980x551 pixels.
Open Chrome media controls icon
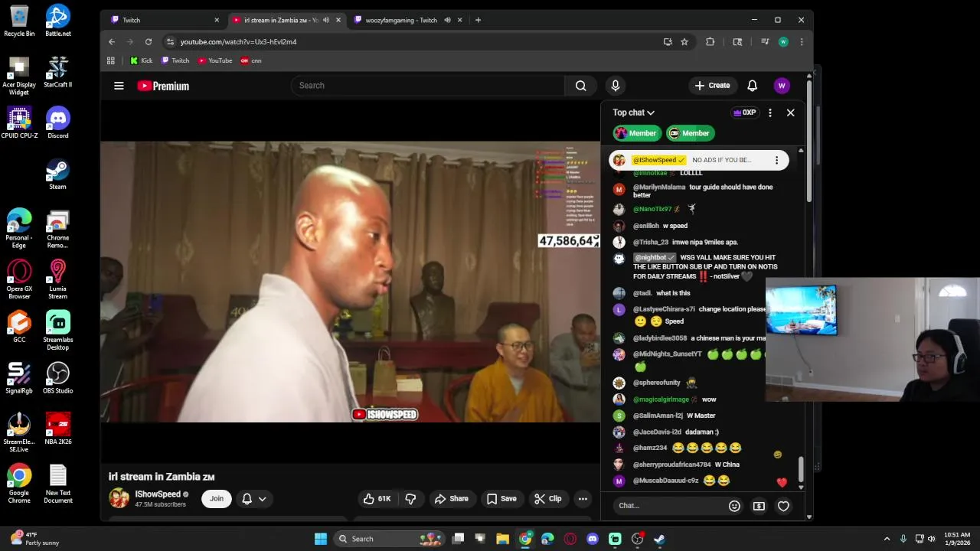(x=764, y=42)
